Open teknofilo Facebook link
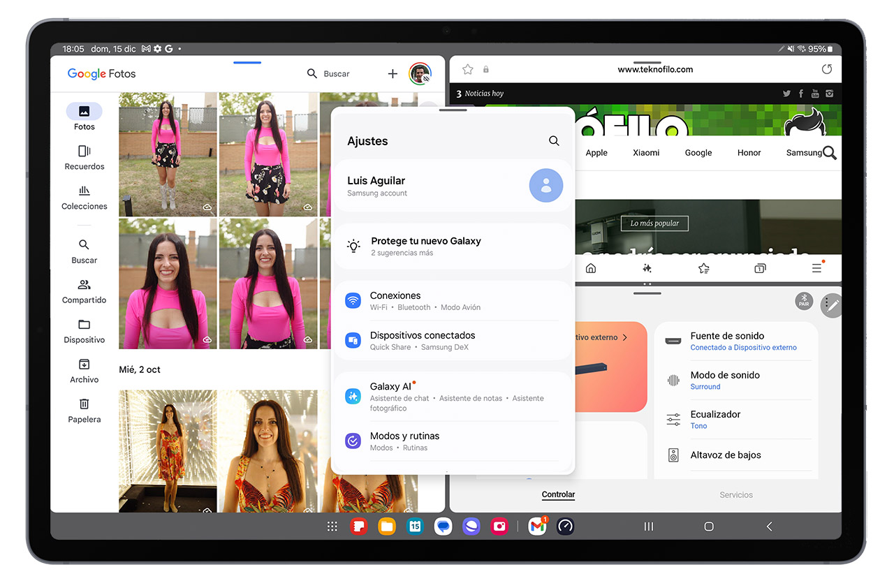The width and height of the screenshot is (894, 588). click(801, 94)
